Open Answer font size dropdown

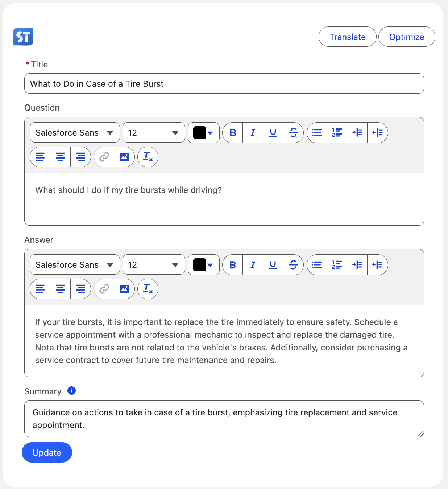154,265
